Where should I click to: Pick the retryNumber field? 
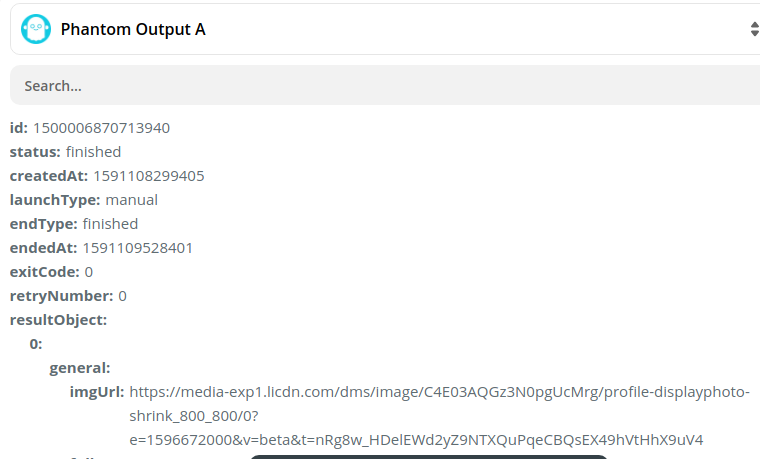coord(68,296)
